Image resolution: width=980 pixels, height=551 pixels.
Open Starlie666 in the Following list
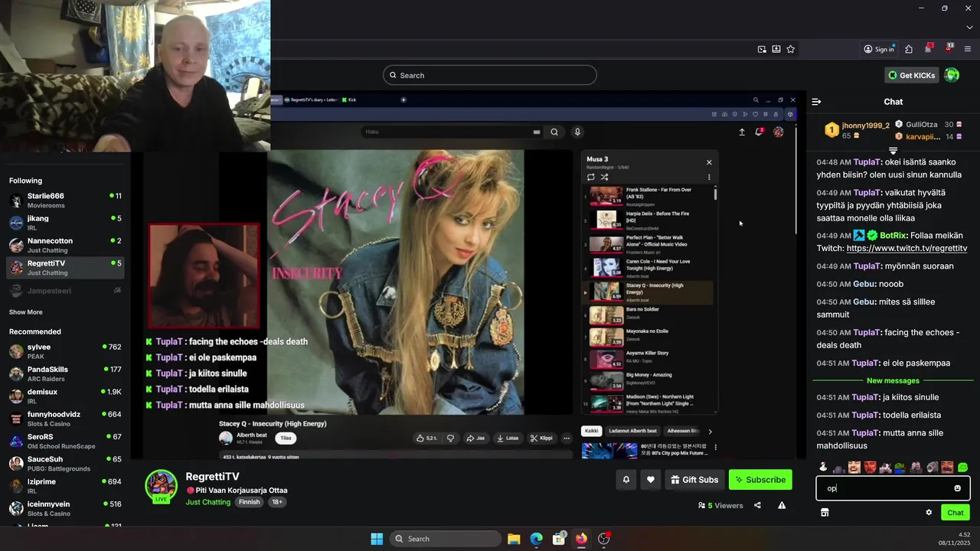(x=64, y=201)
